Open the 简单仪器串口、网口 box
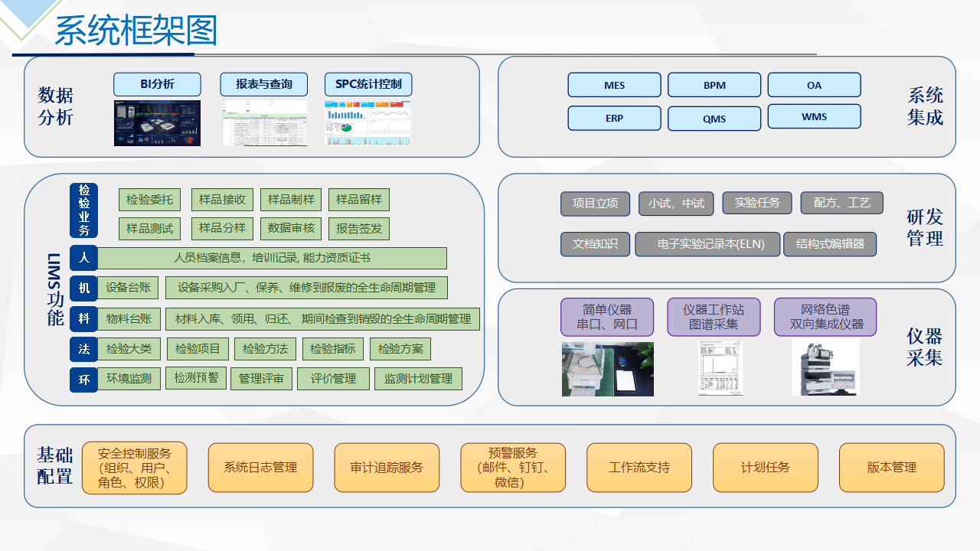 [x=608, y=316]
